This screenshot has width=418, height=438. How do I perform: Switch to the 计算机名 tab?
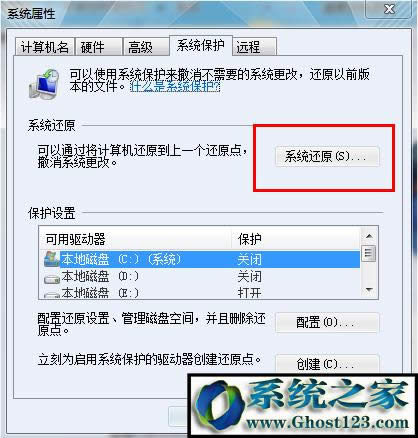tap(45, 47)
